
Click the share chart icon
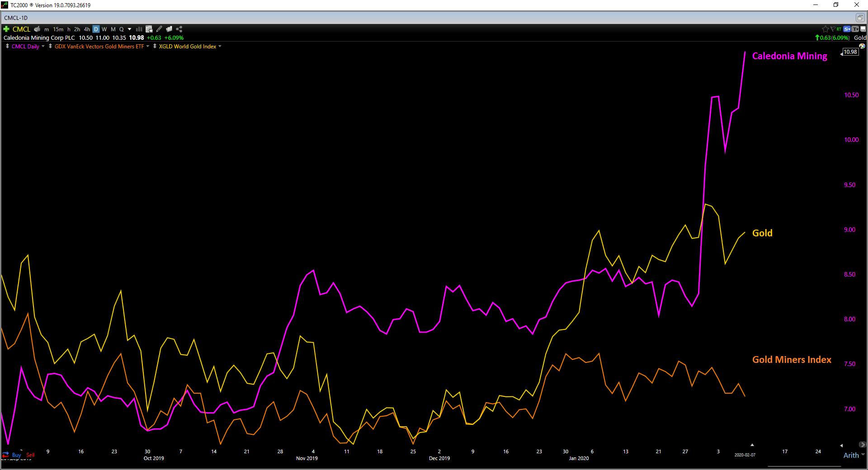pyautogui.click(x=179, y=29)
